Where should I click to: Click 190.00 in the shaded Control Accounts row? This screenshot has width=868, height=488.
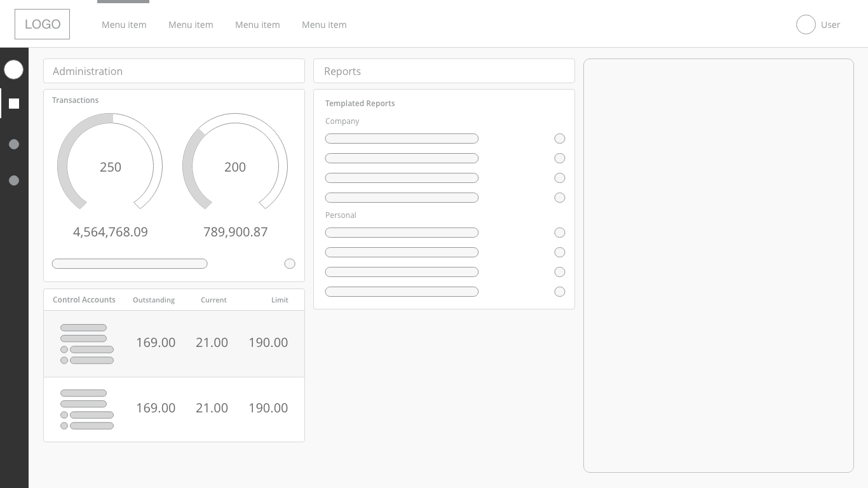point(268,342)
